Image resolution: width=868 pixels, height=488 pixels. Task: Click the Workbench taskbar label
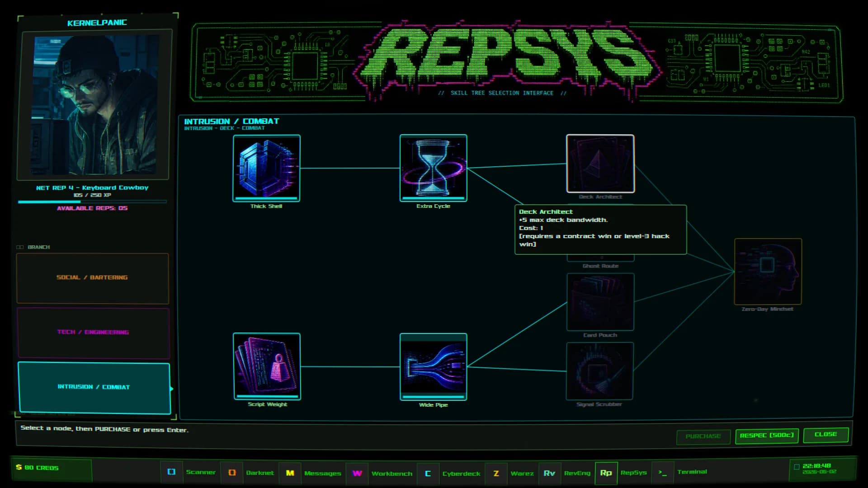point(392,474)
